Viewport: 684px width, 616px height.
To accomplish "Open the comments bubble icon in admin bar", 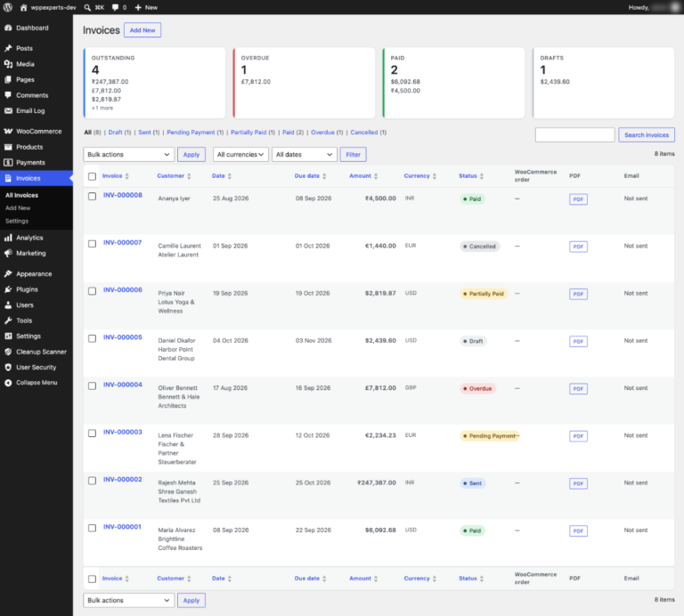I will 115,7.
